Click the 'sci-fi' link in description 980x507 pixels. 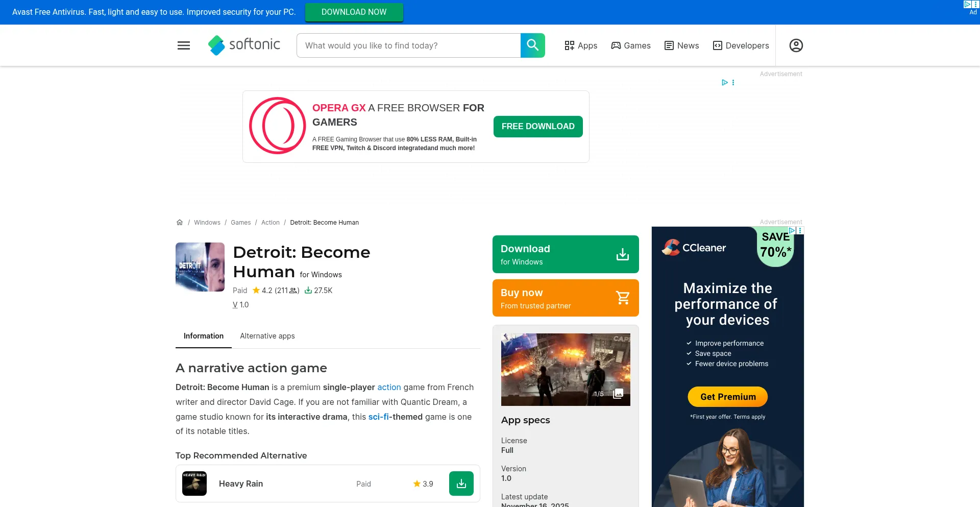pyautogui.click(x=378, y=417)
